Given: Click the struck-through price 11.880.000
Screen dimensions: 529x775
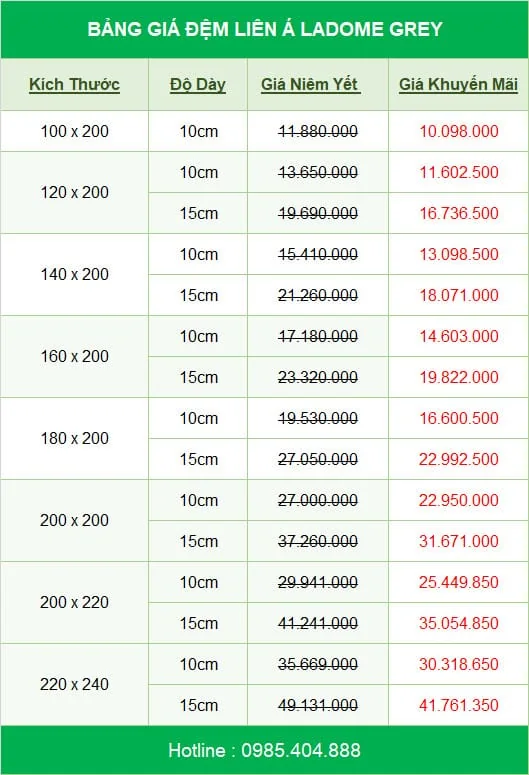Looking at the screenshot, I should click(318, 131).
